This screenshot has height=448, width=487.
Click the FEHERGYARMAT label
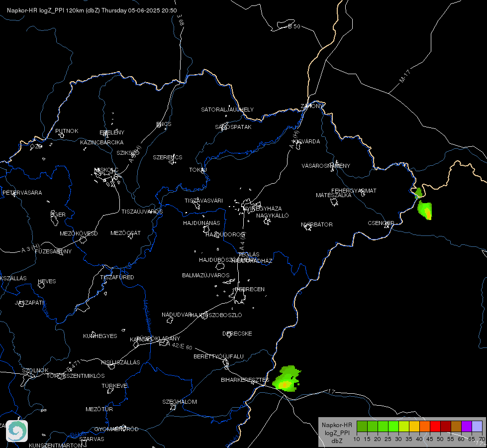point(354,191)
